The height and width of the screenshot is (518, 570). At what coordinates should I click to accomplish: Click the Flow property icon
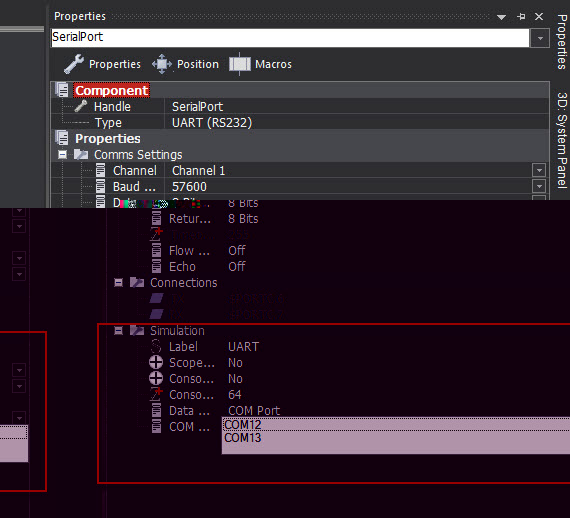[x=156, y=250]
